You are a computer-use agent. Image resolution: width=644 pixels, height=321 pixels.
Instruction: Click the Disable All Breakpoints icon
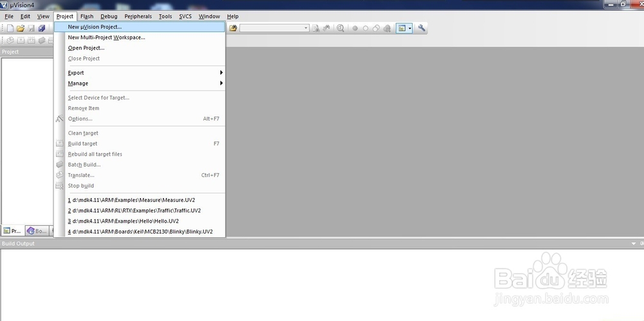[x=376, y=28]
